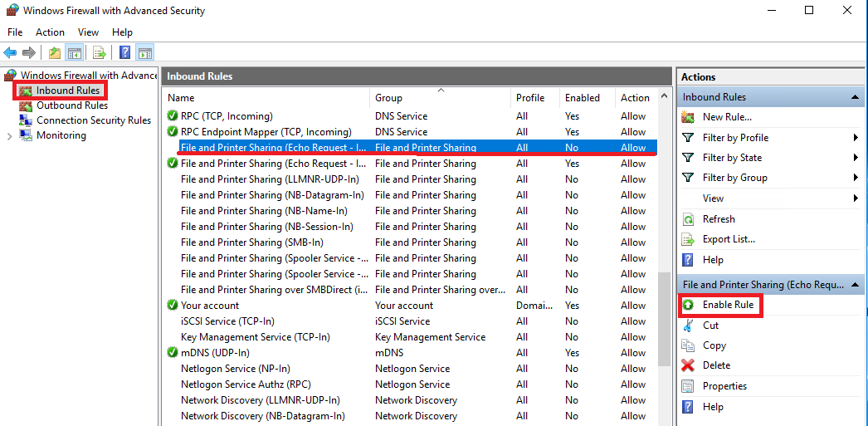Viewport: 868px width, 426px height.
Task: Click the Refresh icon in Actions pane
Action: 688,219
